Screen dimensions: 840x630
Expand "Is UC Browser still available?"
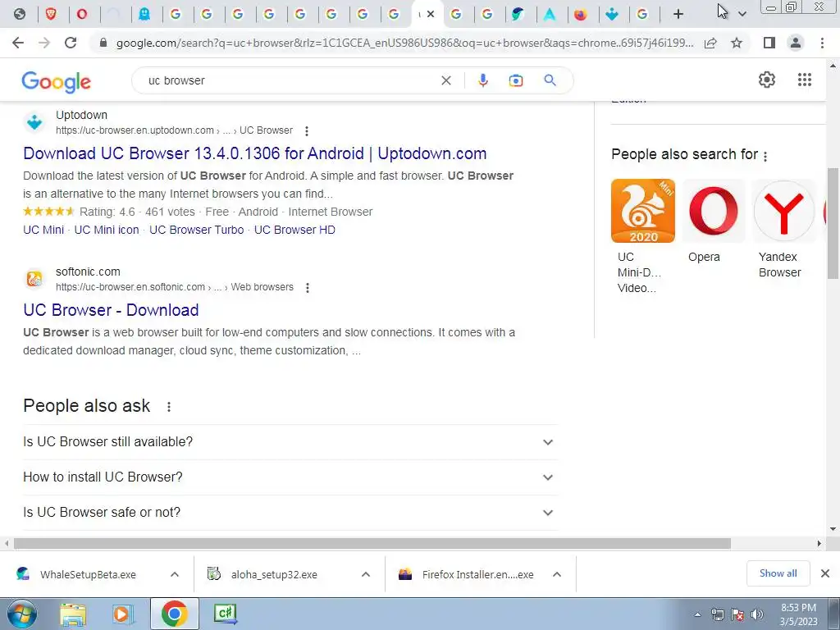(290, 442)
